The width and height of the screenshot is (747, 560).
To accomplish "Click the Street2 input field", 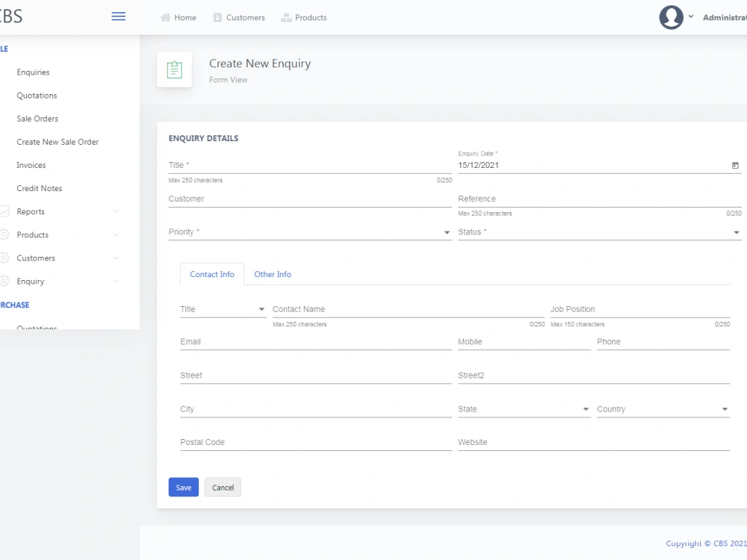I will [594, 376].
